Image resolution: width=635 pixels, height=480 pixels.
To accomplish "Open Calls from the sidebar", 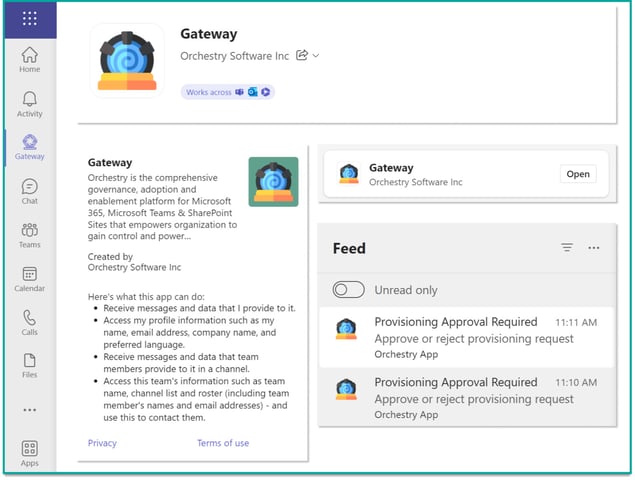I will point(30,322).
